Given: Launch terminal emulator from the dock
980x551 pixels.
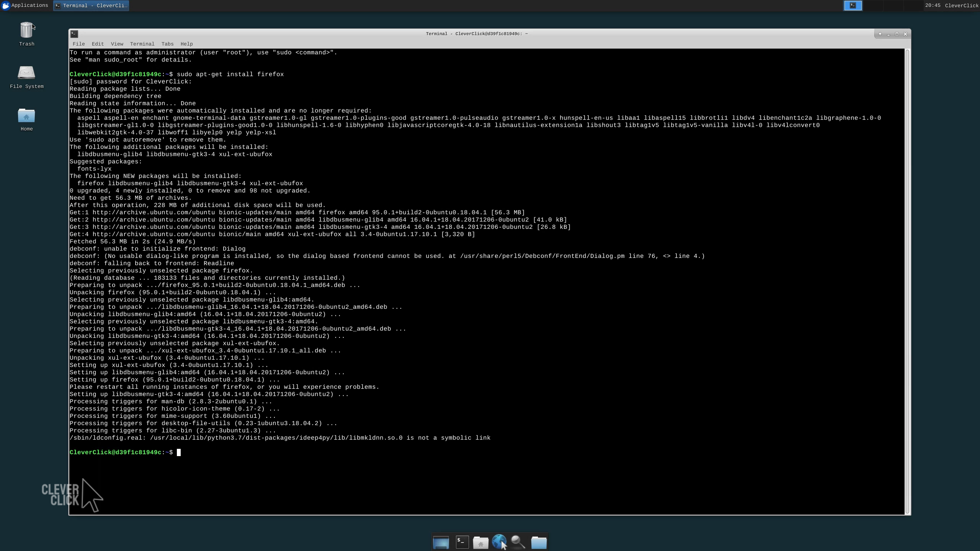Looking at the screenshot, I should click(x=462, y=542).
